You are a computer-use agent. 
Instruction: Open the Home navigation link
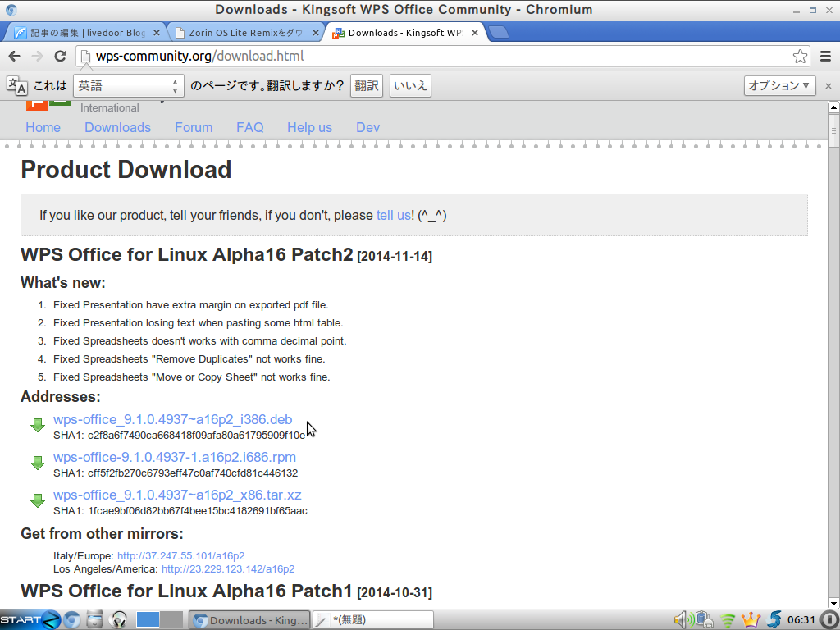(43, 127)
